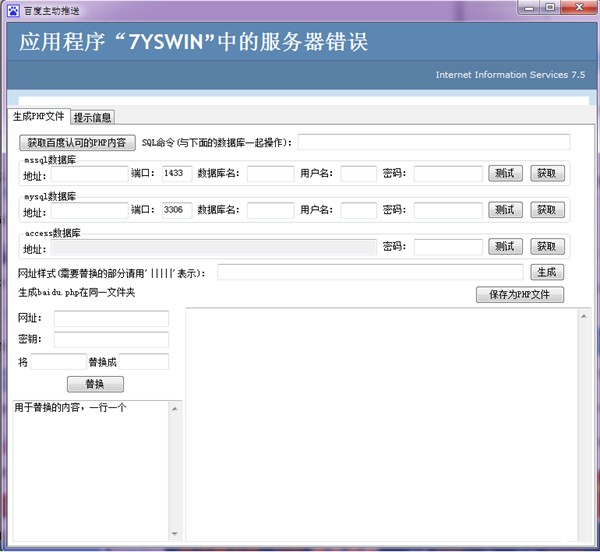Focus the SQL命令 input field

[433, 143]
